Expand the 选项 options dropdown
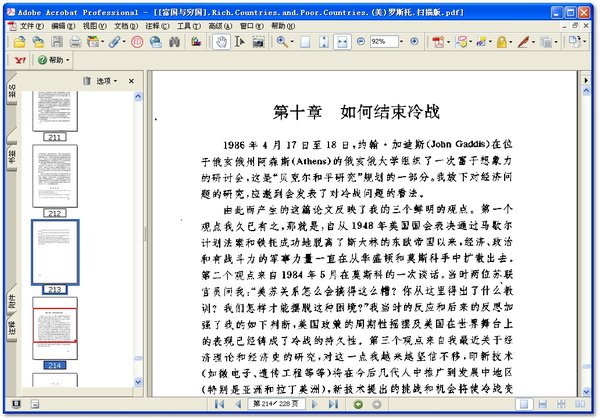Image resolution: width=600 pixels, height=420 pixels. pyautogui.click(x=108, y=80)
